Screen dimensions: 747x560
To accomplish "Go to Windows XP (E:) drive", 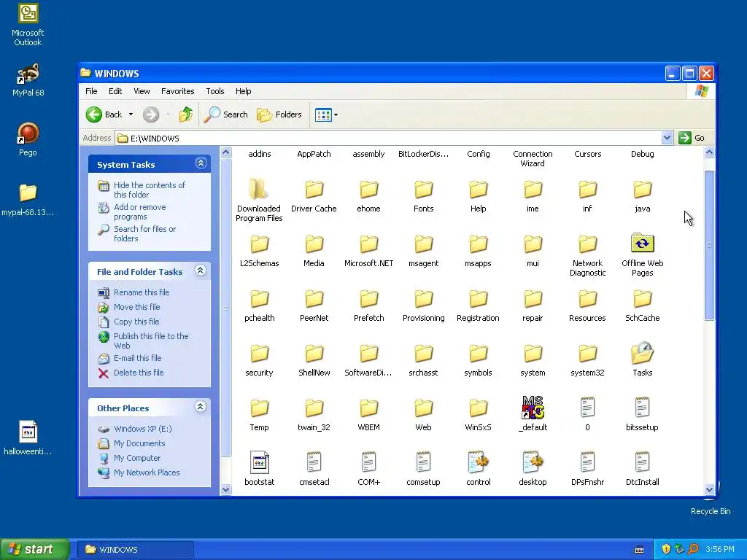I will (142, 429).
